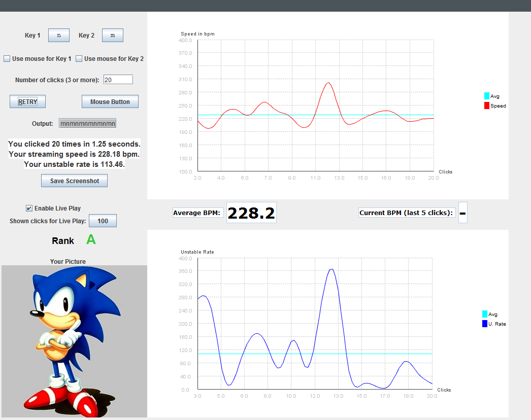Click the 'You clicked 20 times in 1.25 seconds' text
The height and width of the screenshot is (420, 531).
(x=74, y=144)
